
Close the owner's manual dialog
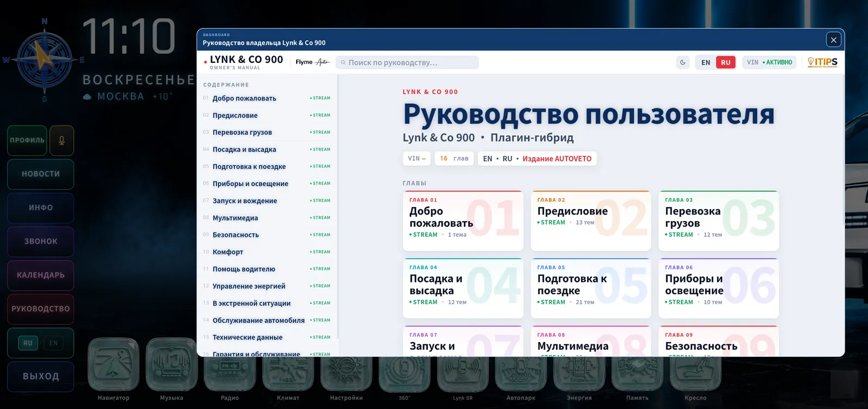click(x=834, y=40)
